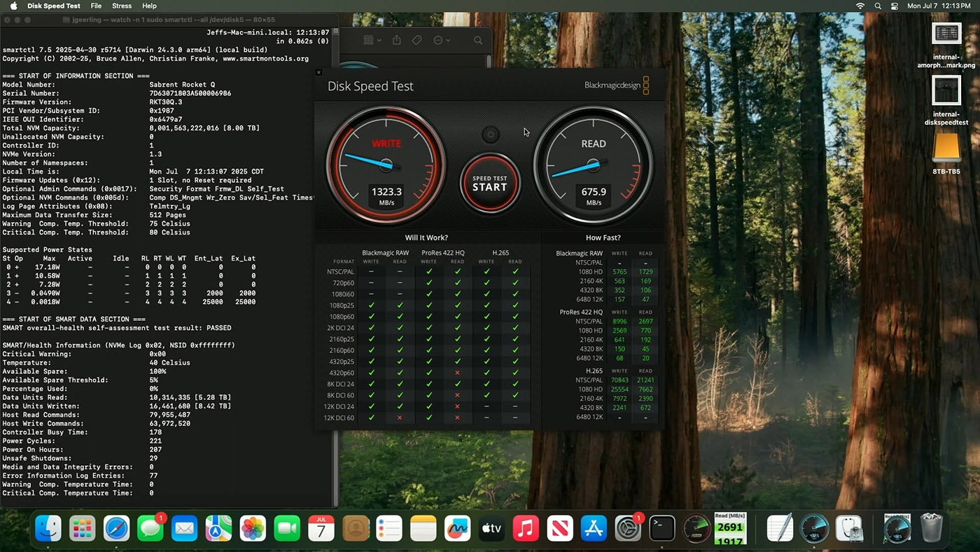The height and width of the screenshot is (552, 980).
Task: Click the WRITE gauge showing 1323.3 MB/s
Action: tap(386, 165)
